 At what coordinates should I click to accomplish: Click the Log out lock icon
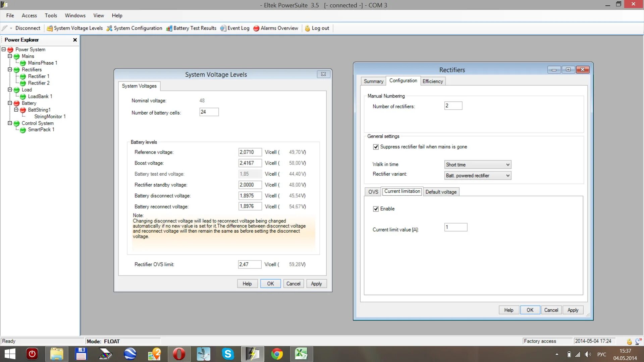tap(307, 28)
